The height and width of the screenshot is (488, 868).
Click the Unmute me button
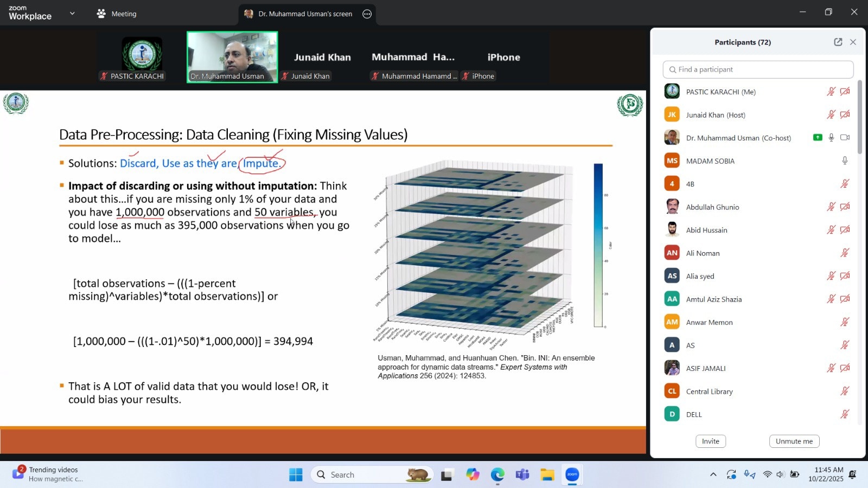pos(794,441)
